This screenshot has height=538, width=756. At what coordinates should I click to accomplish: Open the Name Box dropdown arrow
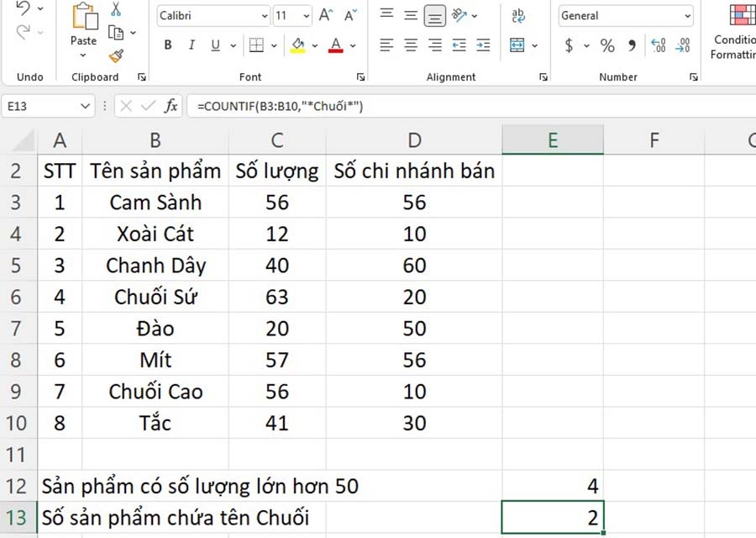pos(86,106)
